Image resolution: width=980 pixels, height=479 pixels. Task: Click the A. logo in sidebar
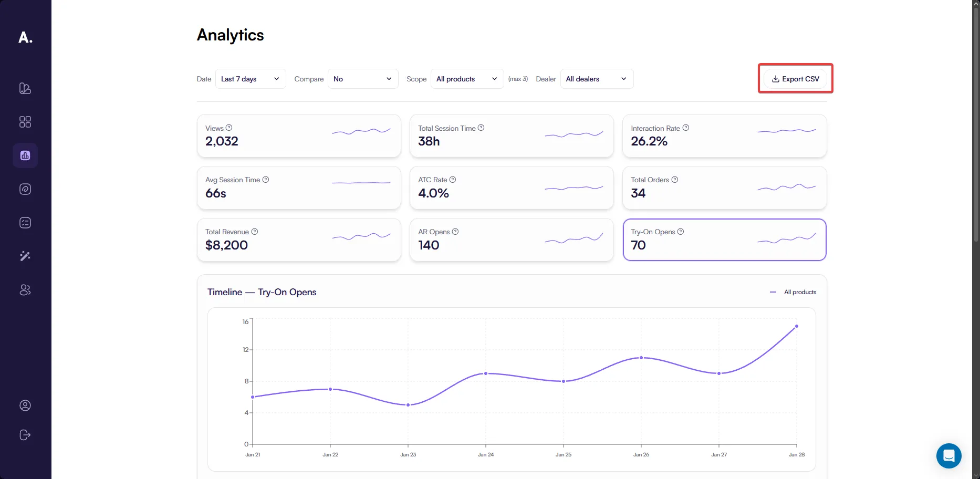25,38
